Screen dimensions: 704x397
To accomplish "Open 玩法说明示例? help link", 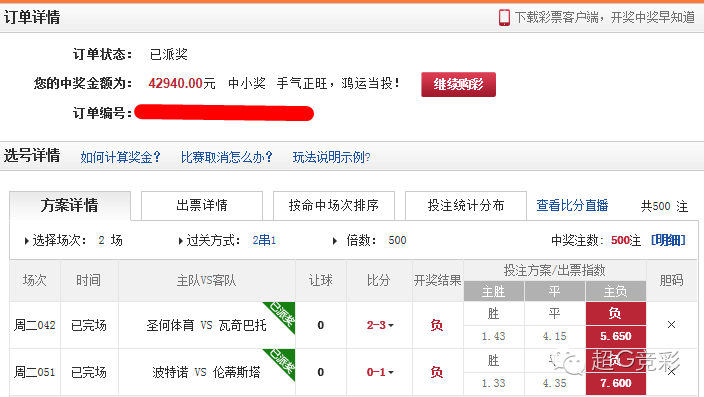I will click(x=331, y=157).
